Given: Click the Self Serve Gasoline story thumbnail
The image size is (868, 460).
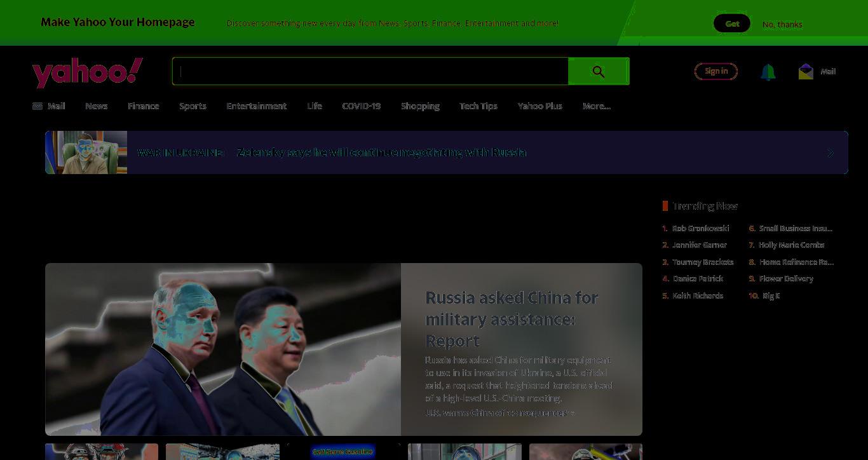Looking at the screenshot, I should point(343,452).
